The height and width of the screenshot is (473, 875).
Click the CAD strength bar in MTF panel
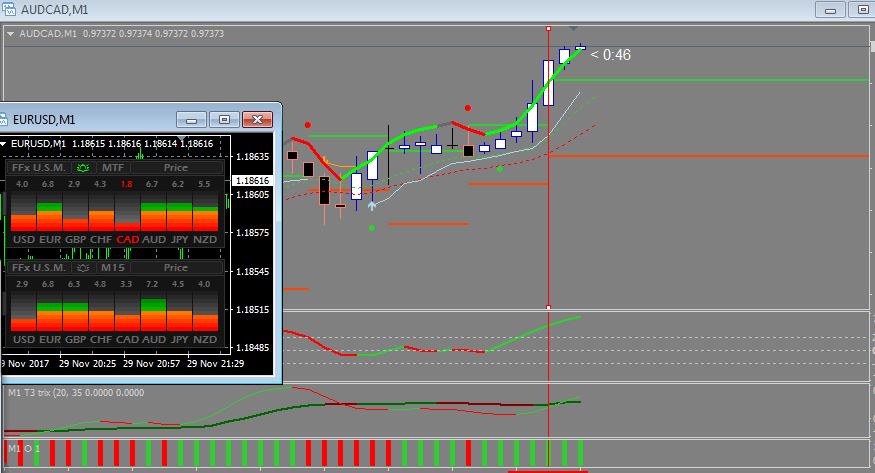point(127,212)
